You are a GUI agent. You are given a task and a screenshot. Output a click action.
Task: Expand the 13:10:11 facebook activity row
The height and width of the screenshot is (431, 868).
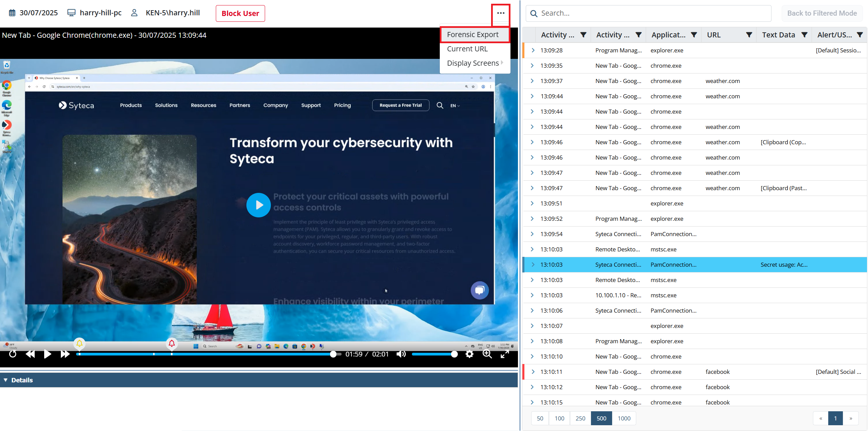(533, 372)
